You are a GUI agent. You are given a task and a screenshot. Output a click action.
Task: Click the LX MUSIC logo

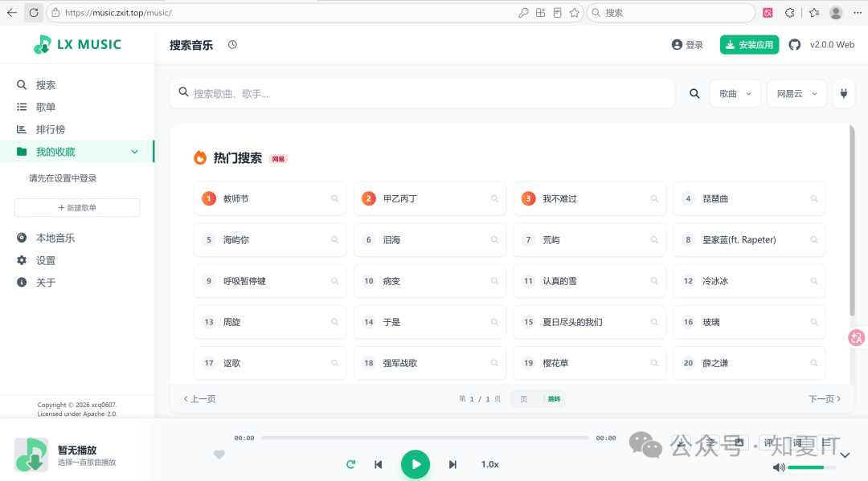(x=77, y=44)
